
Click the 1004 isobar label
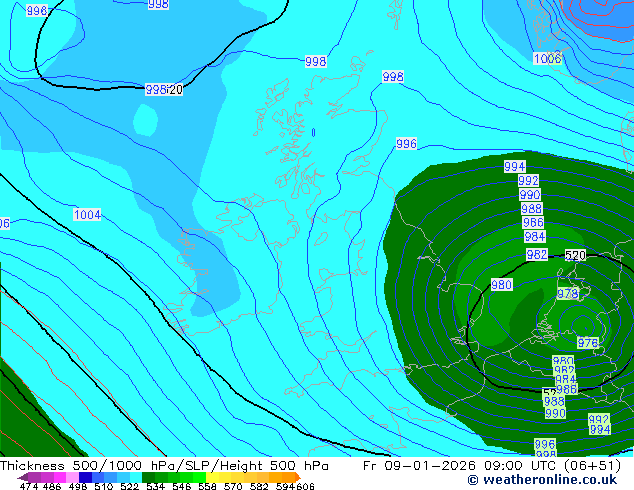[x=87, y=215]
